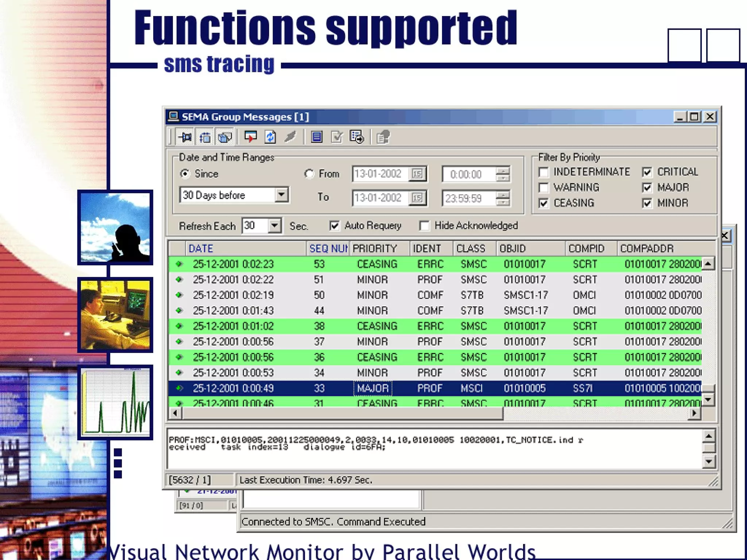Enable the Hide Acknowledged checkbox
This screenshot has width=747, height=560.
tap(424, 226)
